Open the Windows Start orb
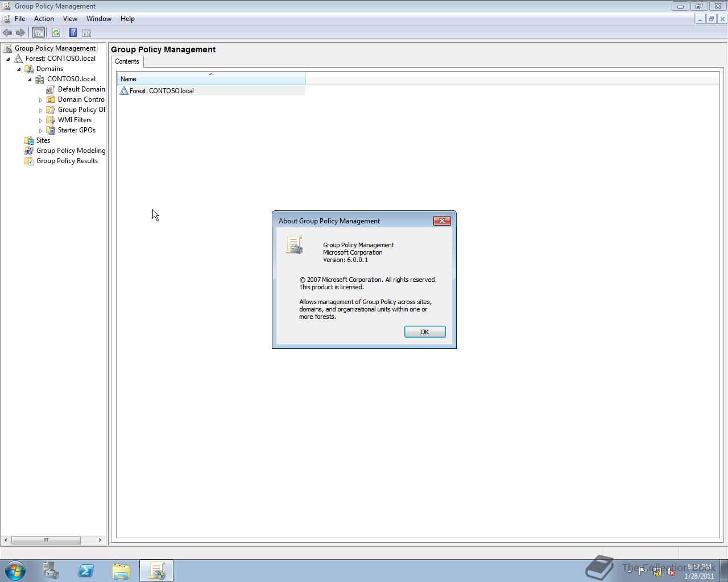The height and width of the screenshot is (582, 728). click(x=15, y=571)
